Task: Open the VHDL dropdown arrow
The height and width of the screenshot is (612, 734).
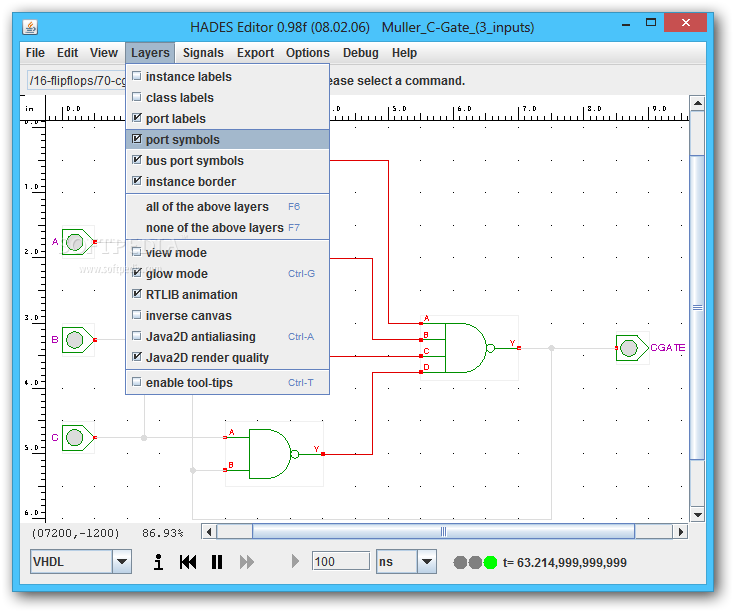Action: [x=122, y=561]
